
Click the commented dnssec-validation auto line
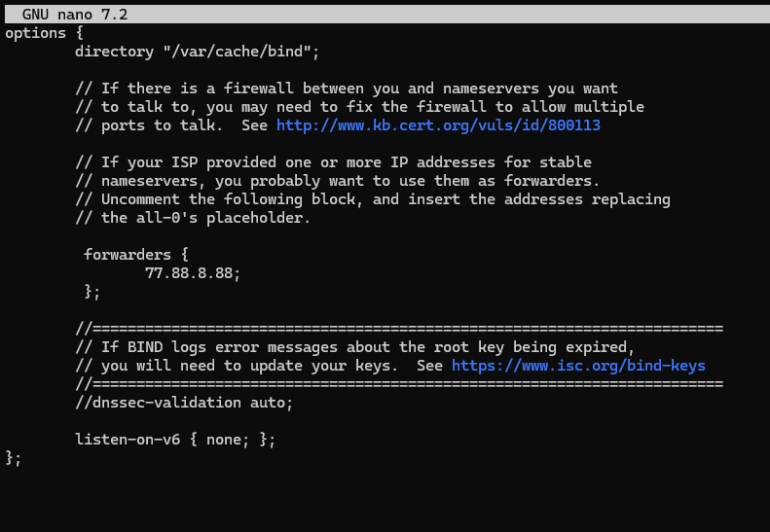(184, 403)
